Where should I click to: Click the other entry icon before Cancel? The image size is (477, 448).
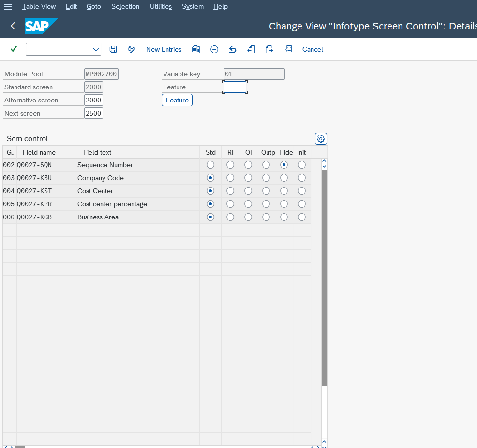click(288, 49)
